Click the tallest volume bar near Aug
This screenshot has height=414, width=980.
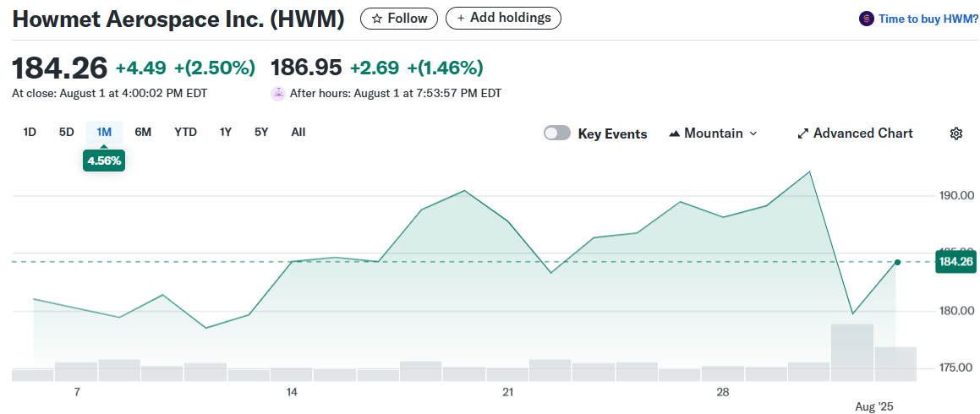tap(851, 352)
